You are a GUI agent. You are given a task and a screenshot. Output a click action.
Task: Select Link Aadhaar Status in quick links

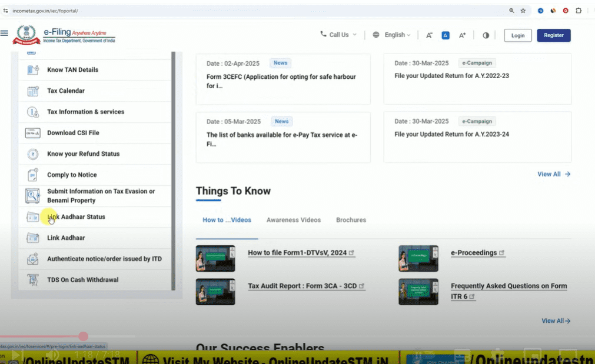(95, 217)
